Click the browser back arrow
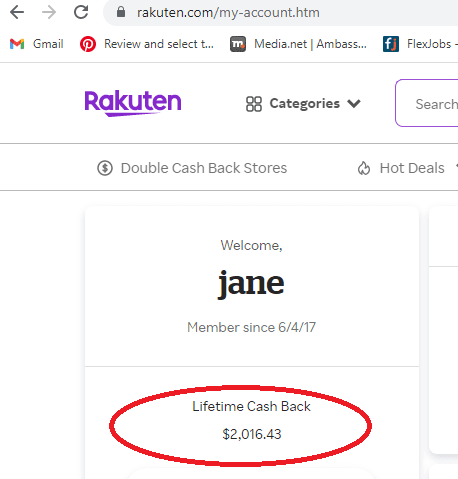The height and width of the screenshot is (479, 458). click(x=17, y=13)
